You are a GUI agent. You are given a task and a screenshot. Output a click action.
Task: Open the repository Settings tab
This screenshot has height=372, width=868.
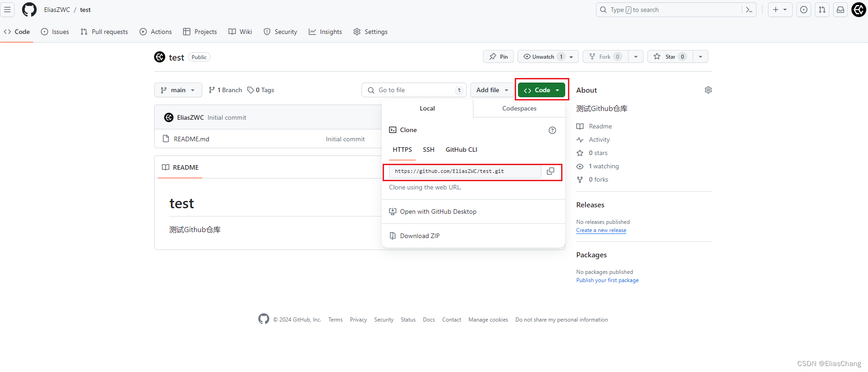(371, 32)
